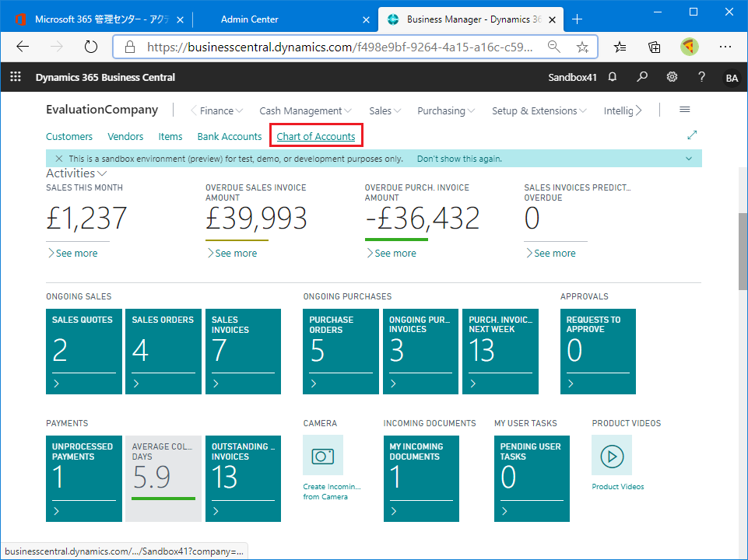Image resolution: width=748 pixels, height=560 pixels.
Task: Play the Product Videos icon
Action: pos(612,455)
